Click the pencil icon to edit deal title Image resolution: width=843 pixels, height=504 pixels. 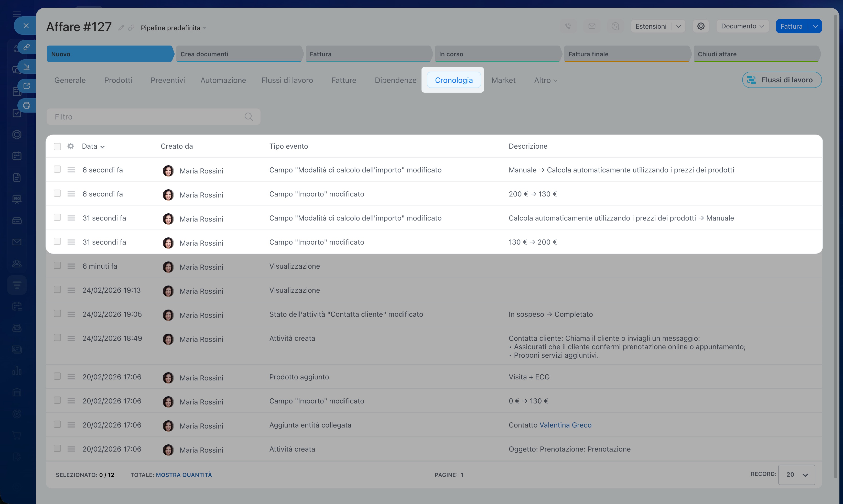pyautogui.click(x=121, y=28)
